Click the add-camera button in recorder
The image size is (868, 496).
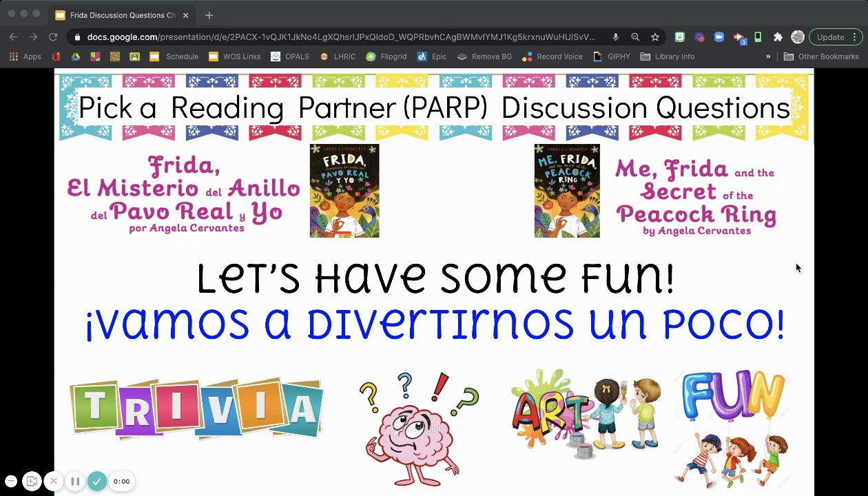tap(31, 482)
